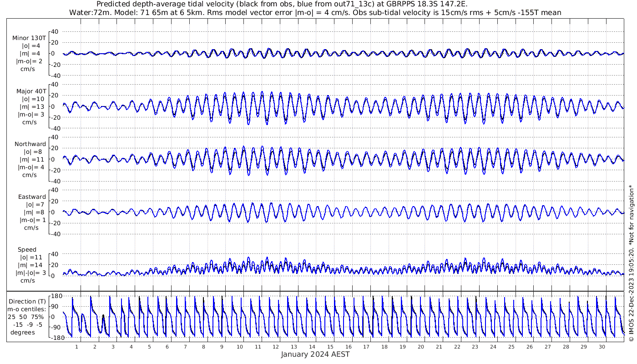Click the 'degrees' unit label

click(24, 332)
